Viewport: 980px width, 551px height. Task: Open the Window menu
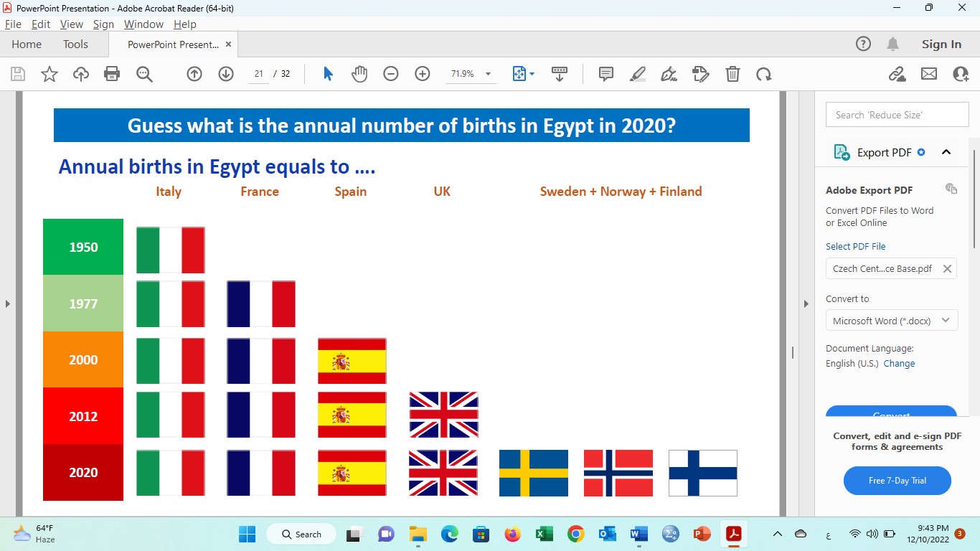coord(143,24)
